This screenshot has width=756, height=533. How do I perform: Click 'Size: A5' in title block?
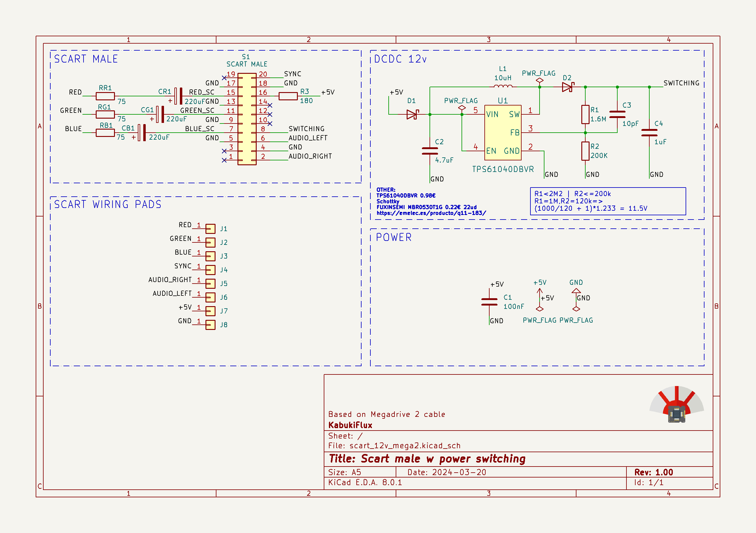(344, 472)
